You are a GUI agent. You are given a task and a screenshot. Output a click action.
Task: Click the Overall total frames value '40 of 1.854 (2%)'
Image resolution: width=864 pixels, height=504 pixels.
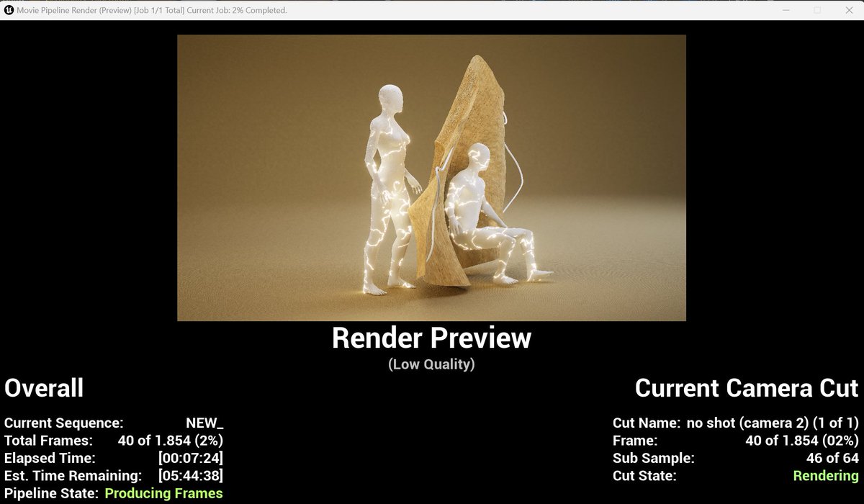(x=171, y=440)
